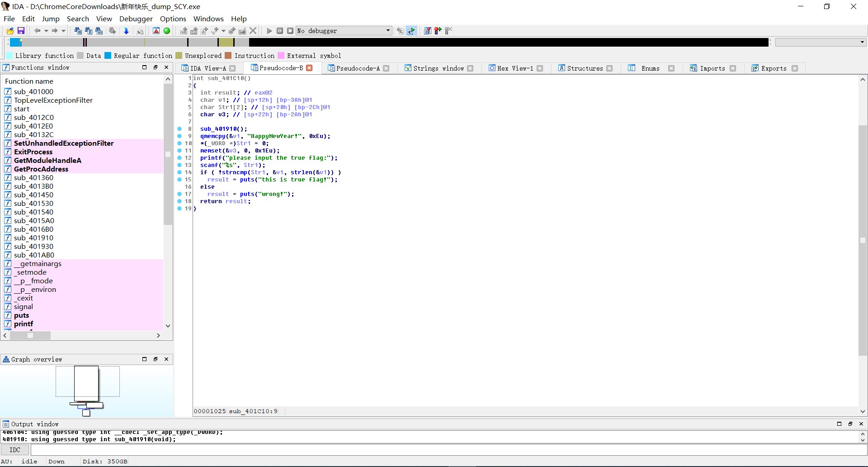Start process with the play icon

point(269,31)
